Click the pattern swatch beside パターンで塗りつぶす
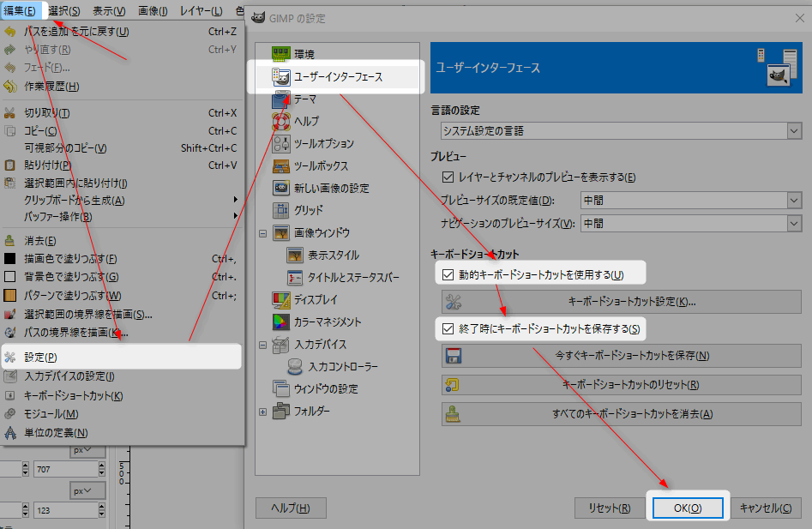Viewport: 812px width, 529px height. pos(9,295)
